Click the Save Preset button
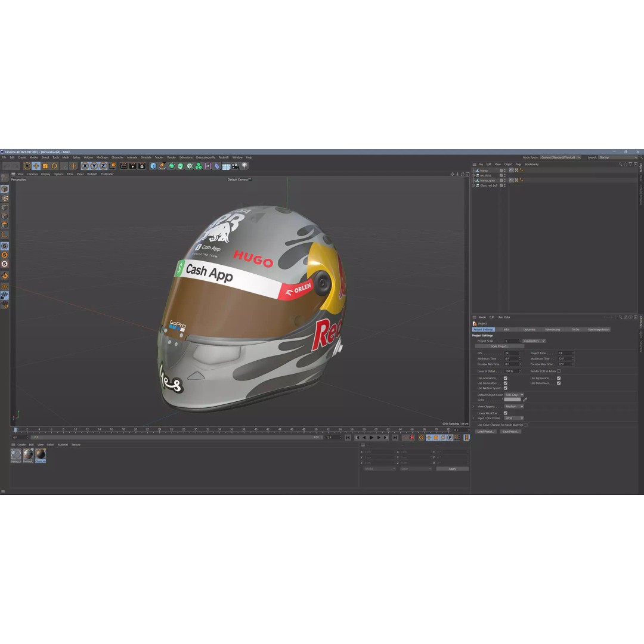The image size is (644, 644). (x=510, y=431)
